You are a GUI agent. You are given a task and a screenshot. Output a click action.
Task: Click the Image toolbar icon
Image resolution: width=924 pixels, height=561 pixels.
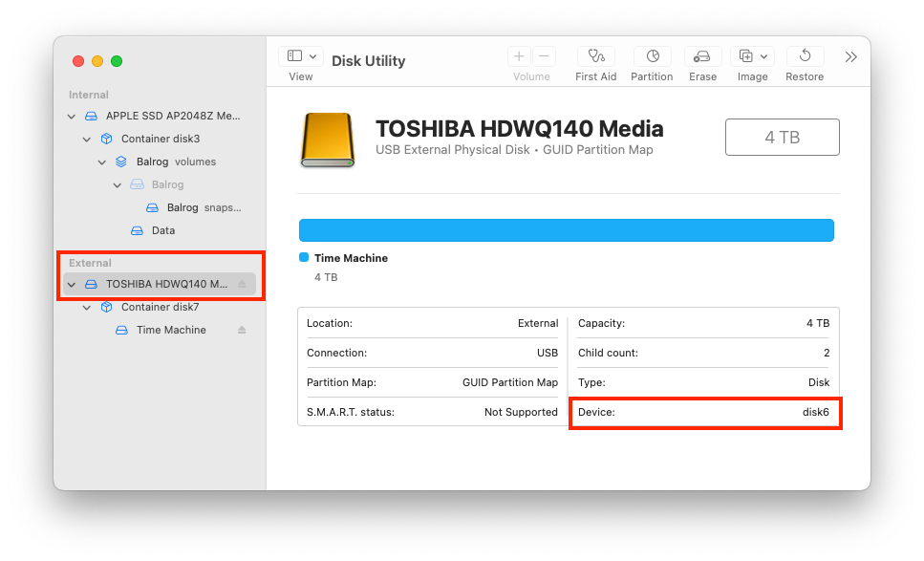[745, 56]
